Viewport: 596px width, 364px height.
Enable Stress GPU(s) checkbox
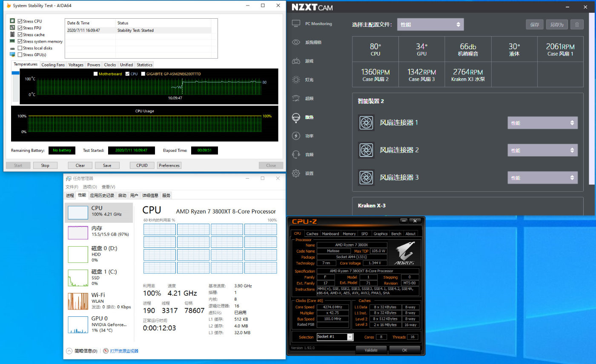coord(20,55)
